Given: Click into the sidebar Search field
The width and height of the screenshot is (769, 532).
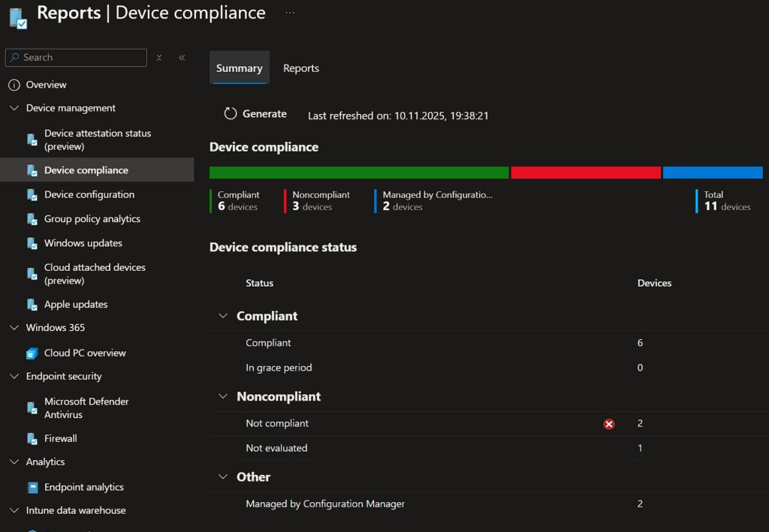Looking at the screenshot, I should [83, 58].
